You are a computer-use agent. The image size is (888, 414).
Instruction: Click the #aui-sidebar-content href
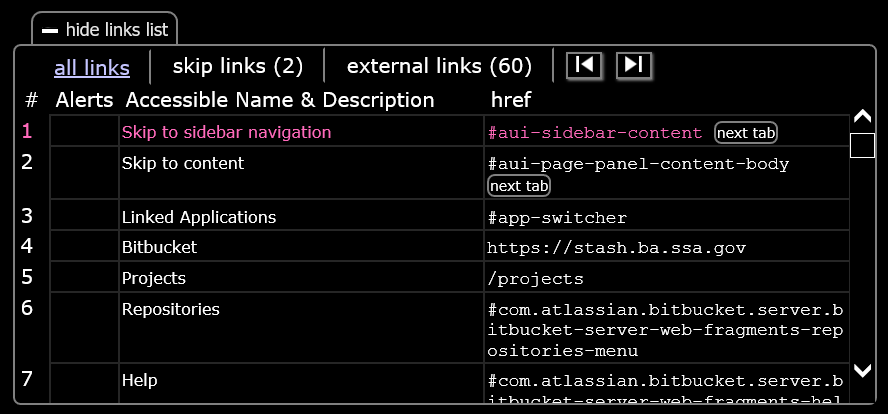click(x=595, y=133)
